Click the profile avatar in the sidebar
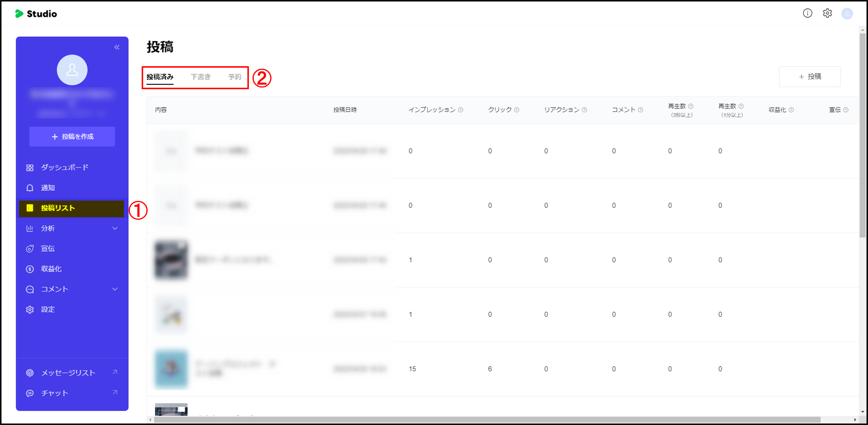This screenshot has height=425, width=868. (x=72, y=70)
